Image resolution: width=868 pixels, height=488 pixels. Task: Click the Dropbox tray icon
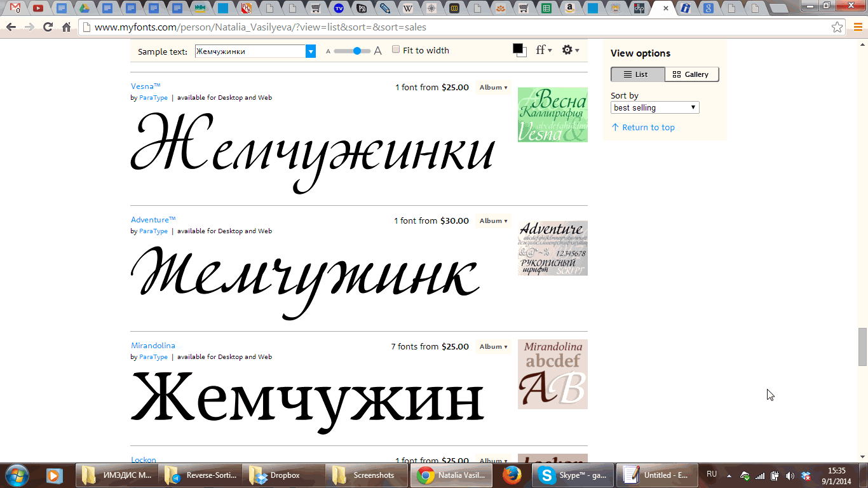pyautogui.click(x=806, y=475)
